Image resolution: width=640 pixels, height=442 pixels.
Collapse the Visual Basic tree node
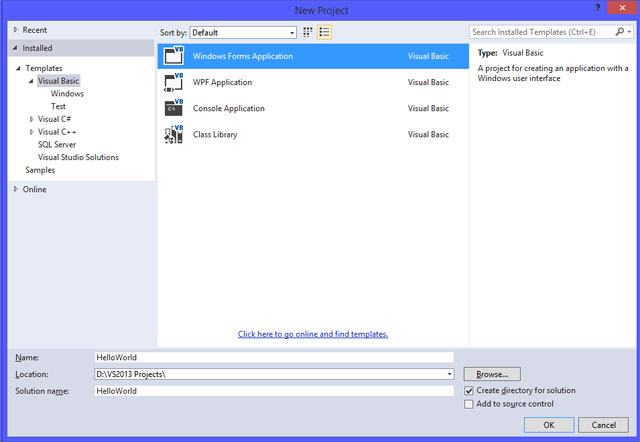pos(31,81)
